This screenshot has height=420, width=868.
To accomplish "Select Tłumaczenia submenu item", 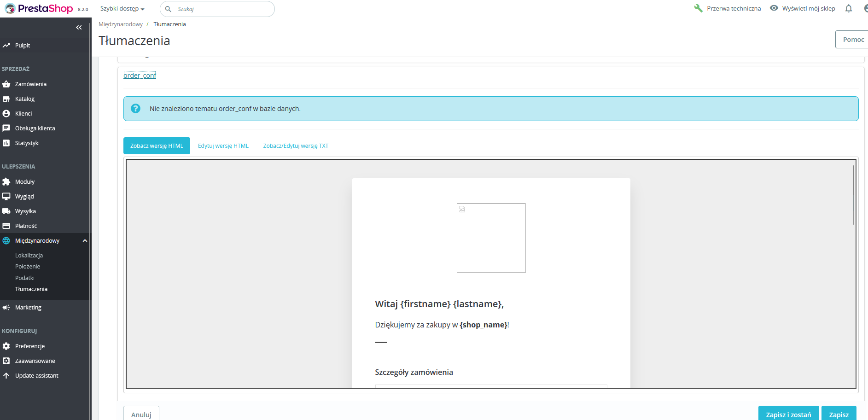I will click(x=31, y=289).
